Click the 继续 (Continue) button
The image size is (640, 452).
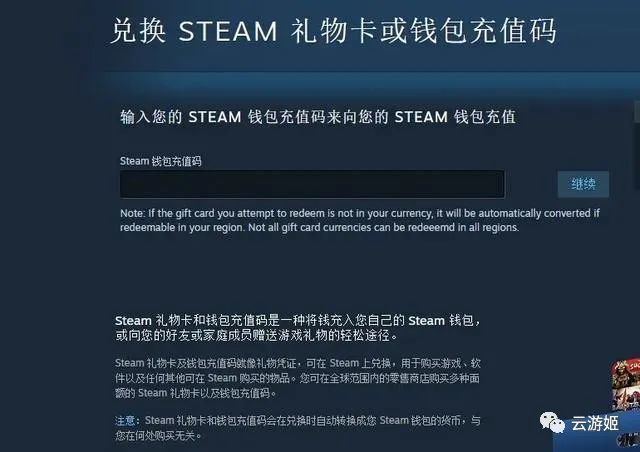(x=583, y=184)
